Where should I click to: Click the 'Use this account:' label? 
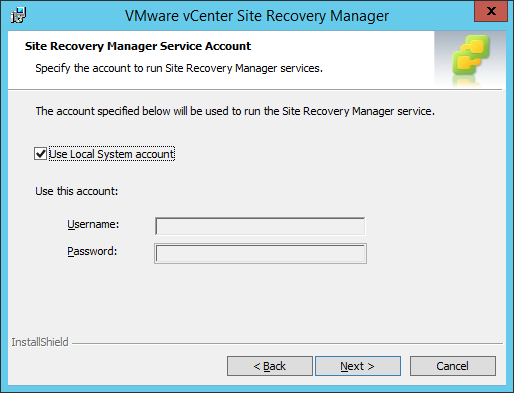tap(77, 191)
